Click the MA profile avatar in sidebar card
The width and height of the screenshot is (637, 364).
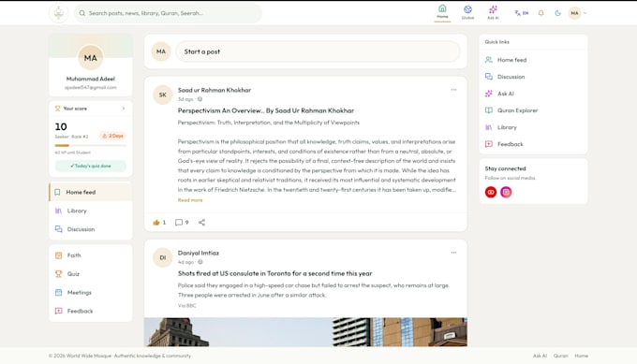pyautogui.click(x=90, y=58)
